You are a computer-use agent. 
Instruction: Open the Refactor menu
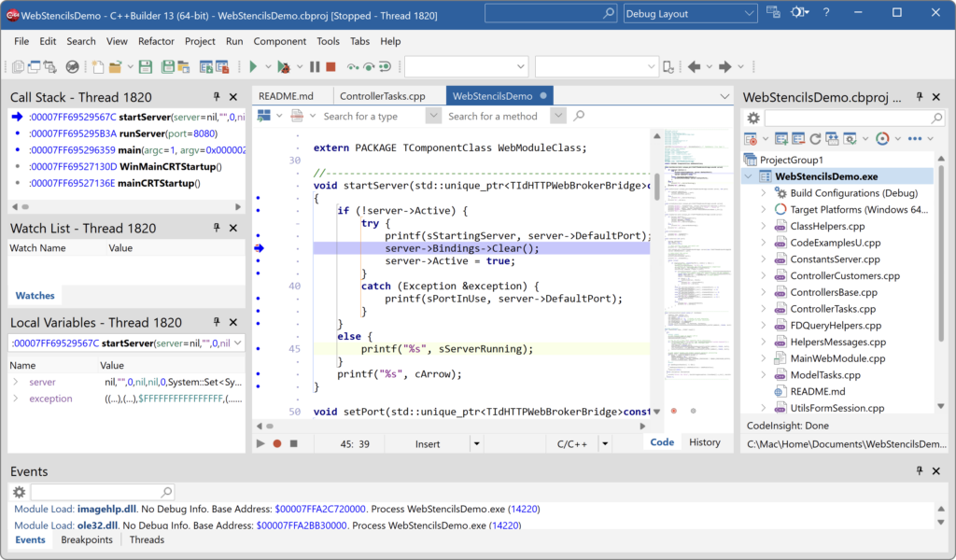coord(156,41)
